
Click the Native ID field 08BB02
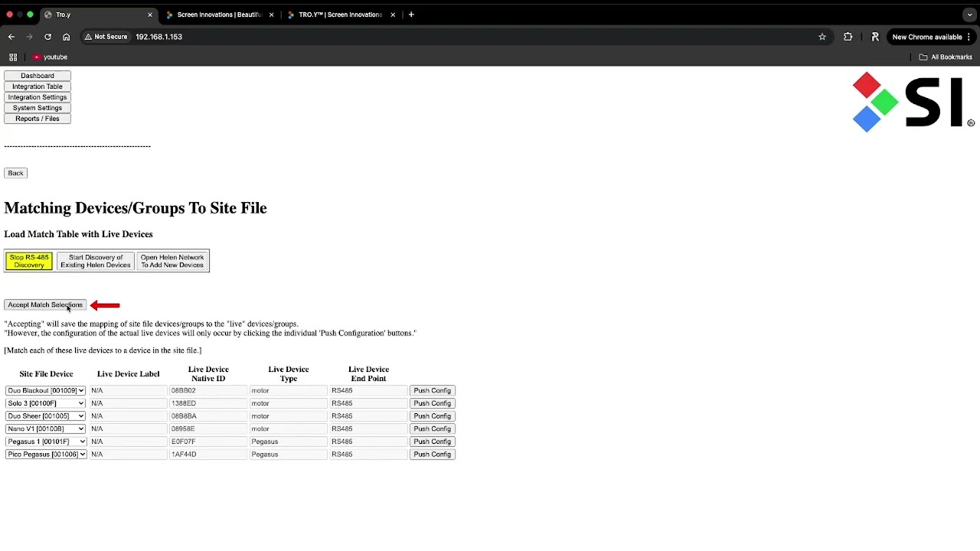click(208, 390)
